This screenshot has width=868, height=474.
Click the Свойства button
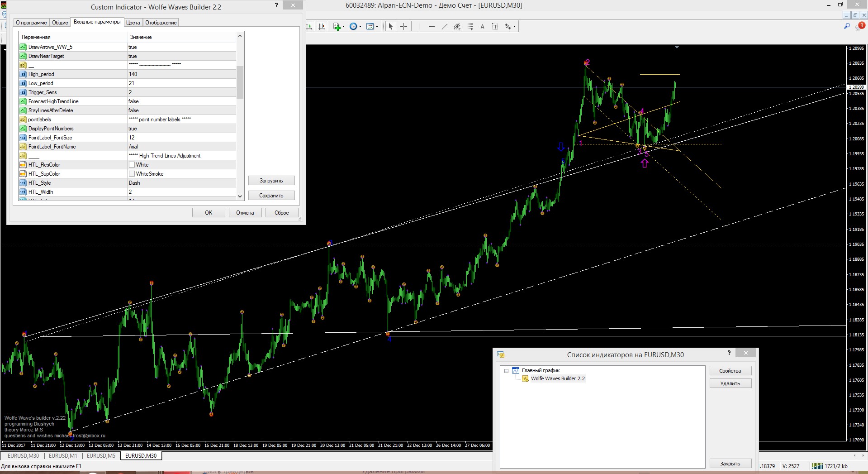[730, 371]
